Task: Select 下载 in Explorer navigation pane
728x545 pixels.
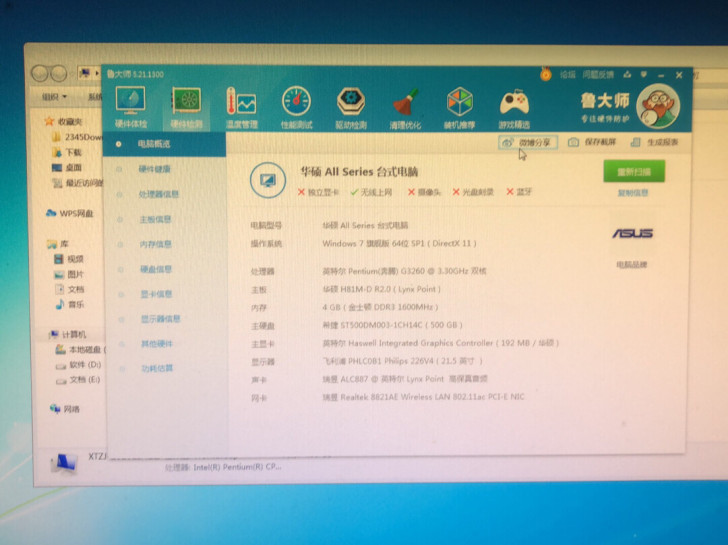Action: coord(67,152)
